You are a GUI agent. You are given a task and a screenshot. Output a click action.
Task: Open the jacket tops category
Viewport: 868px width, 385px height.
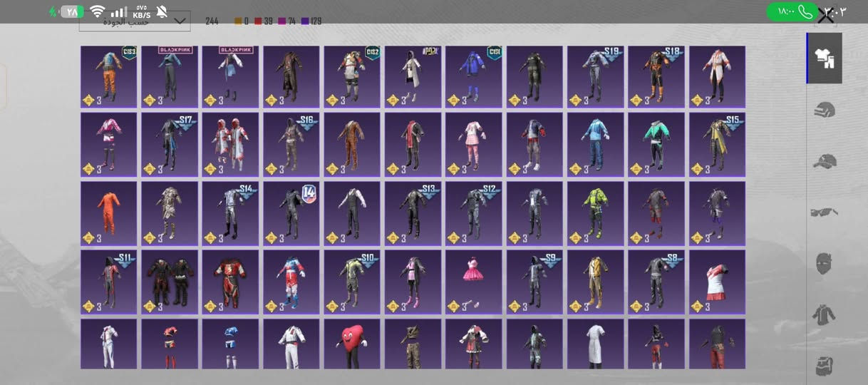coord(825,314)
